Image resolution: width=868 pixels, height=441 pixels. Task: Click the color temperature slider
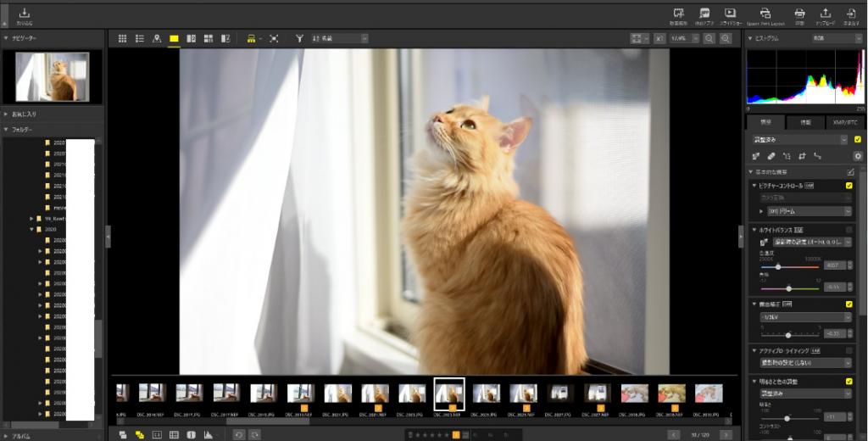778,267
